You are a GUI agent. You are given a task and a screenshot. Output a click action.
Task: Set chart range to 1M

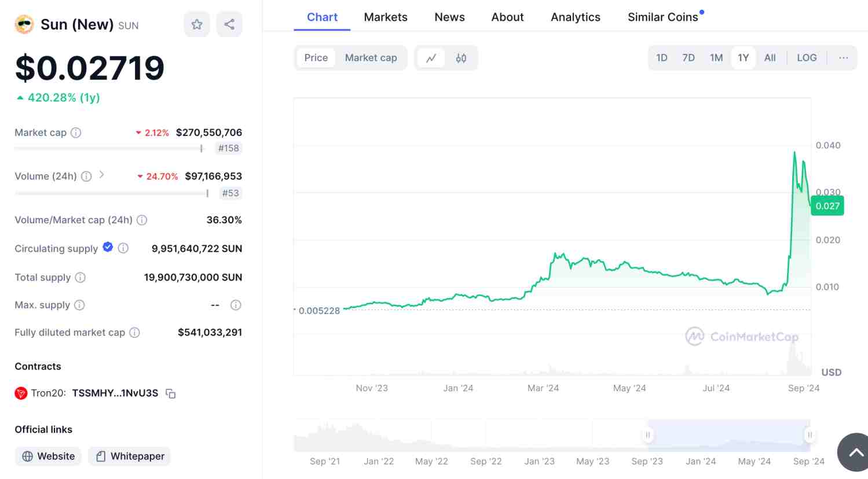click(x=716, y=58)
